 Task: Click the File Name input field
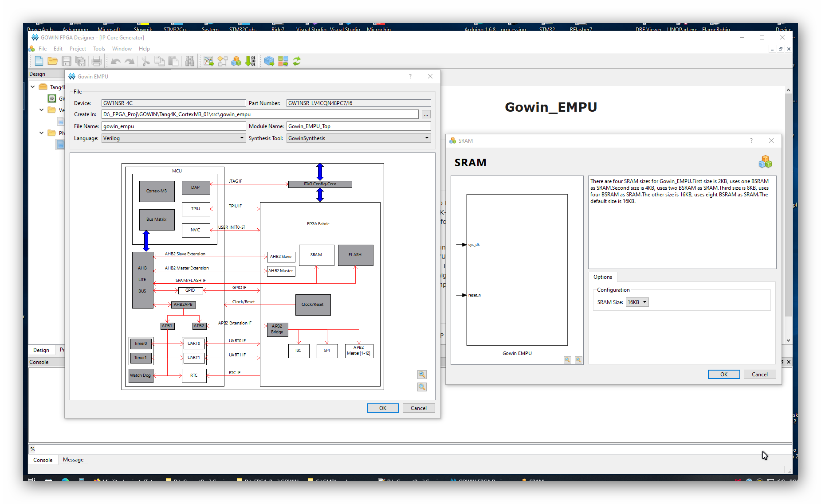[x=173, y=126]
